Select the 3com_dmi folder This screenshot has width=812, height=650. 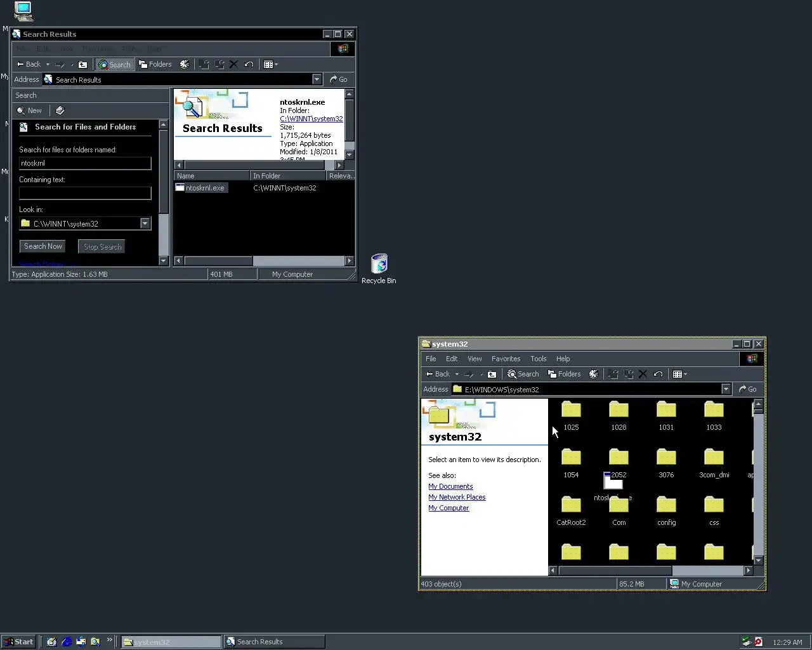(x=714, y=464)
